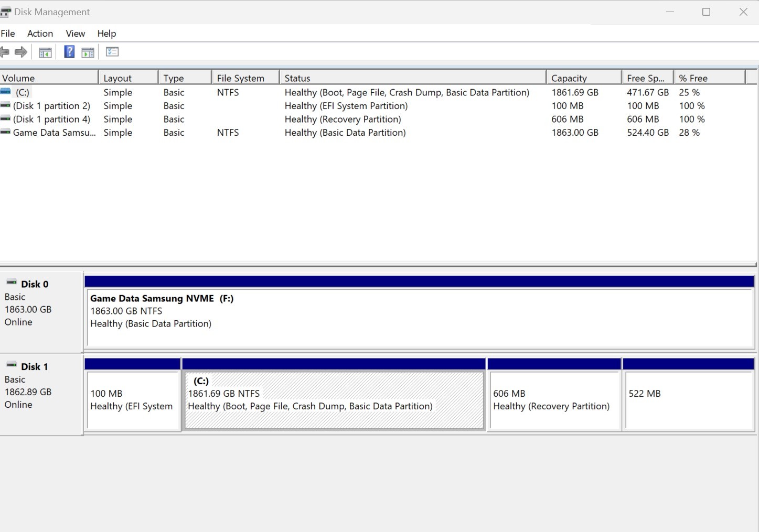The image size is (759, 532).
Task: Select the (Disk 1 partition 4) volume name
Action: point(51,120)
